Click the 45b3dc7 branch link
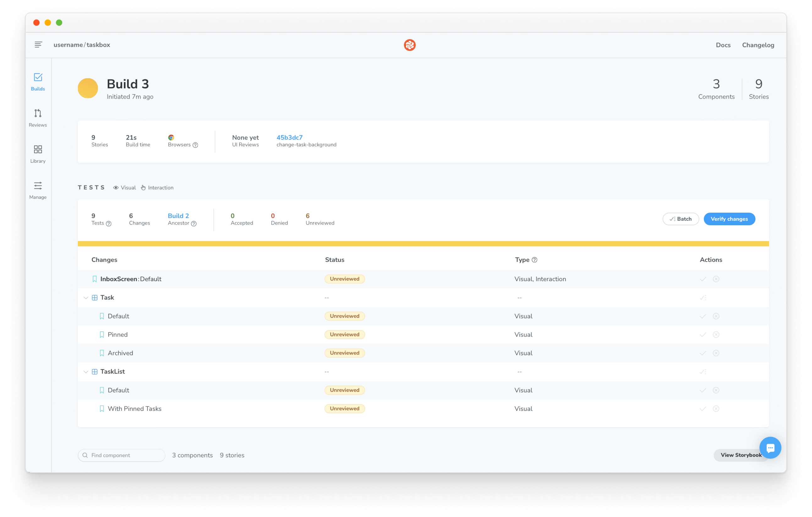 click(x=290, y=137)
